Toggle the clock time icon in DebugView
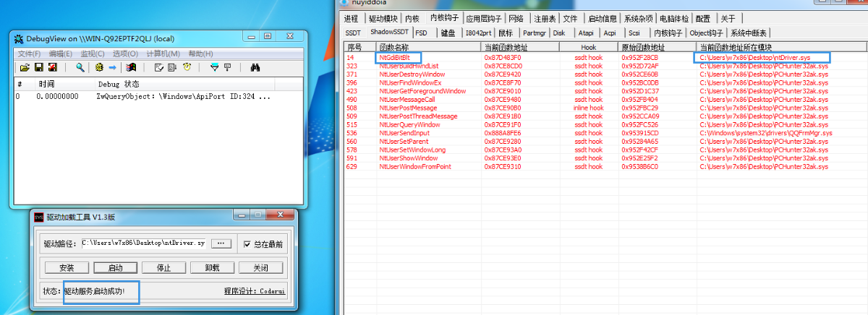Screen dimensions: 868x315 click(187, 67)
